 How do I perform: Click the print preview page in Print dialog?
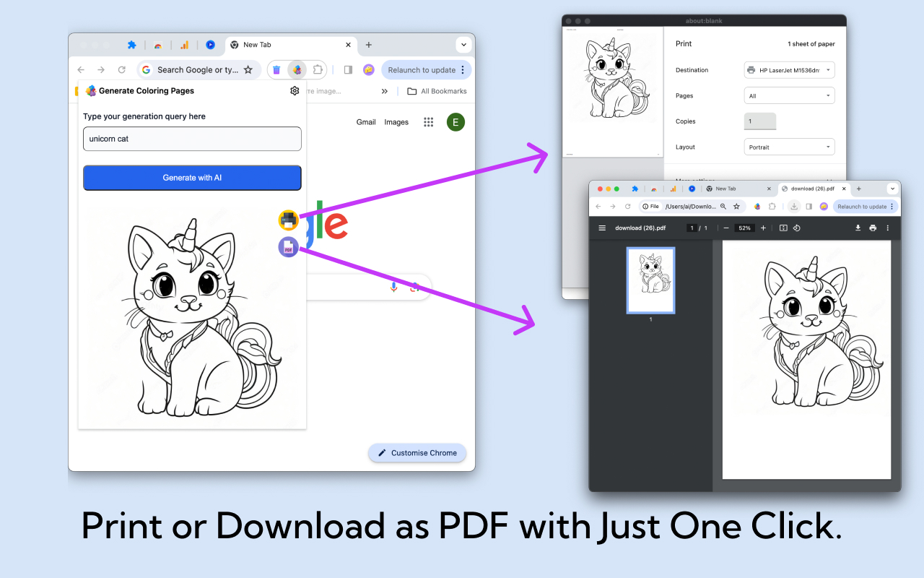point(612,91)
